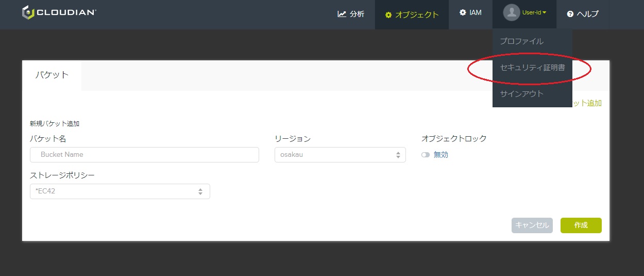Switch to the バケット tab
The height and width of the screenshot is (276, 644).
click(52, 75)
